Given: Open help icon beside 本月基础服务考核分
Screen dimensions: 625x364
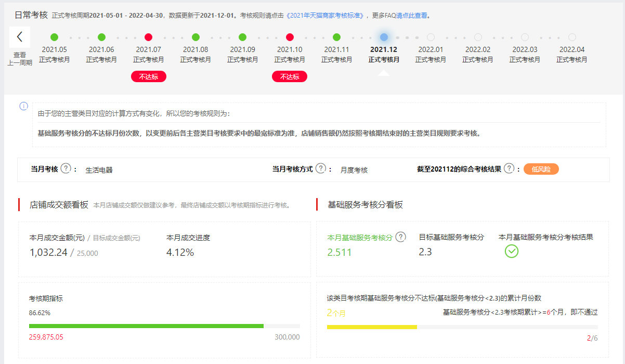Looking at the screenshot, I should (x=400, y=237).
